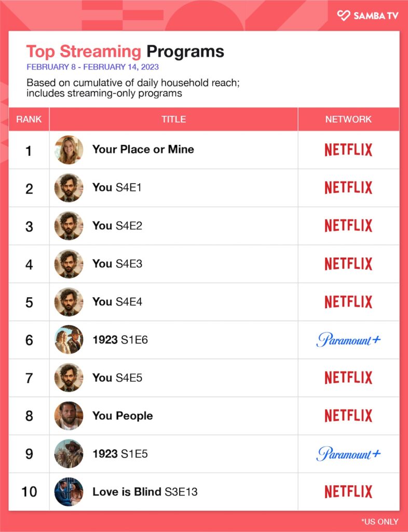Open the Love is Blind S3E13 title
The height and width of the screenshot is (532, 408).
tap(145, 491)
